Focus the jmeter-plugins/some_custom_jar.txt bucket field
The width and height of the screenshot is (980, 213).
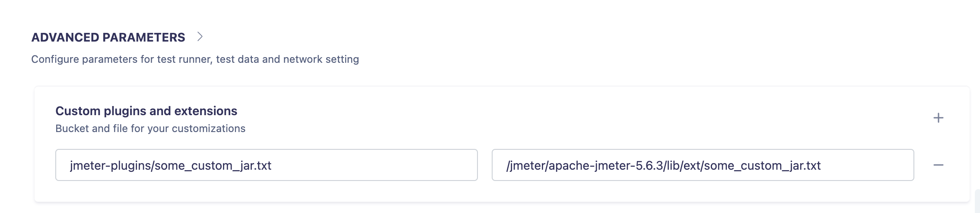coord(266,165)
